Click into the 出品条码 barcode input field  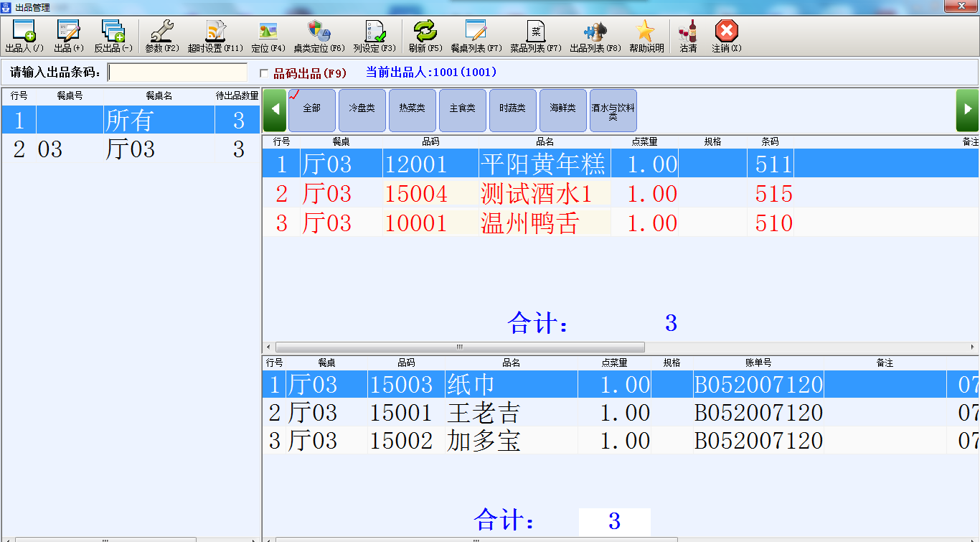click(x=177, y=73)
